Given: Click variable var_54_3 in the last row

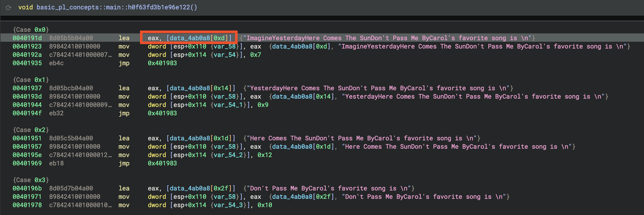Looking at the screenshot, I should (228, 205).
